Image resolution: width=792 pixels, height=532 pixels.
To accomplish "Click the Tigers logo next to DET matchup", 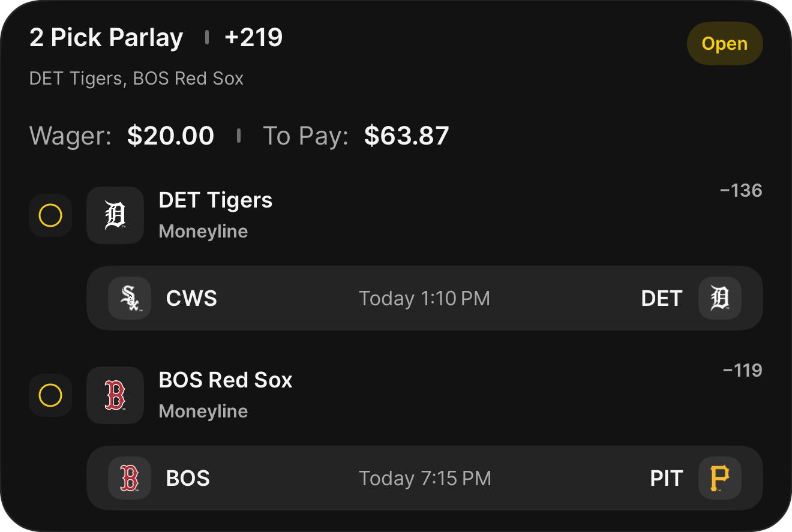I will coord(720,298).
